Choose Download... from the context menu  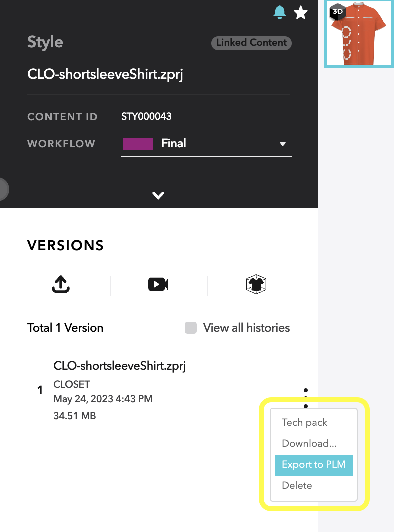[x=309, y=443]
